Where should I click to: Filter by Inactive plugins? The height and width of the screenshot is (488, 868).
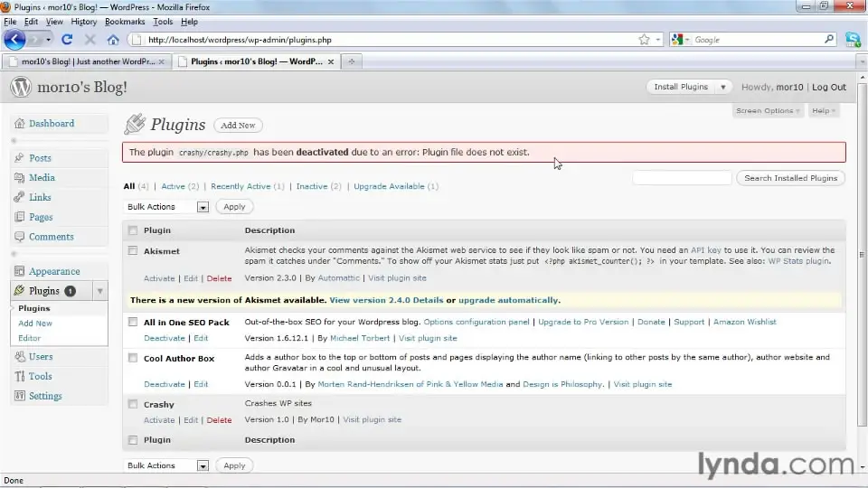tap(319, 186)
